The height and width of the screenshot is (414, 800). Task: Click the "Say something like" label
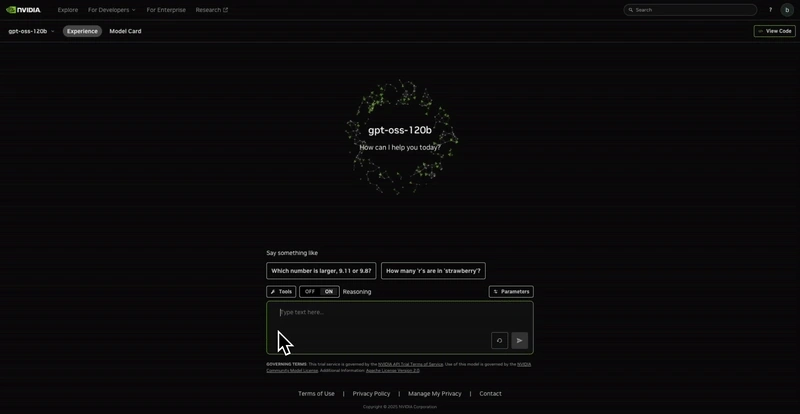[292, 253]
